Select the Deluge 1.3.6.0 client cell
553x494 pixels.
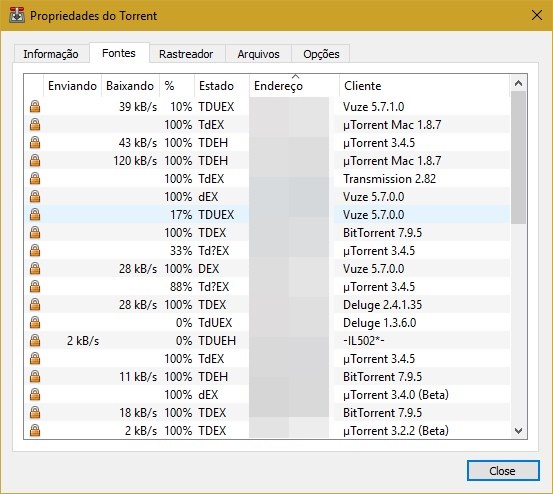(379, 322)
